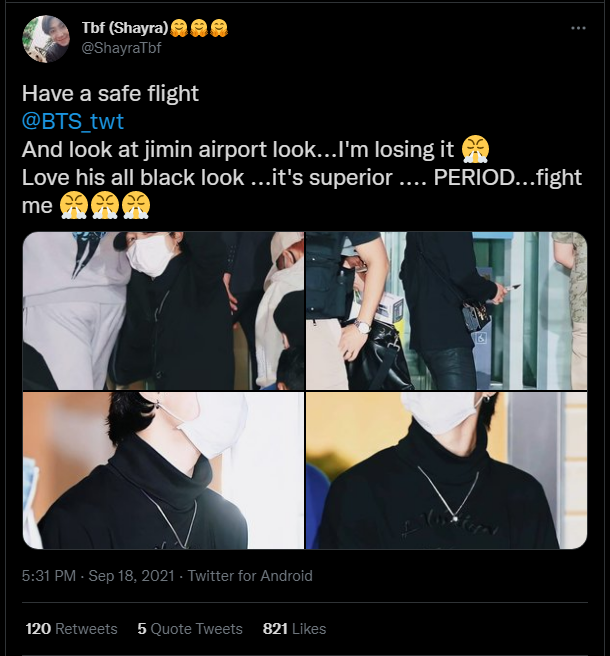
Task: Open the bottom-left side profile photo
Action: tap(163, 471)
